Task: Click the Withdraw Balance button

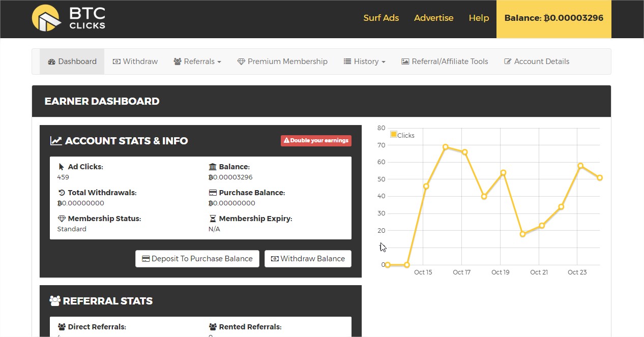Action: point(308,259)
